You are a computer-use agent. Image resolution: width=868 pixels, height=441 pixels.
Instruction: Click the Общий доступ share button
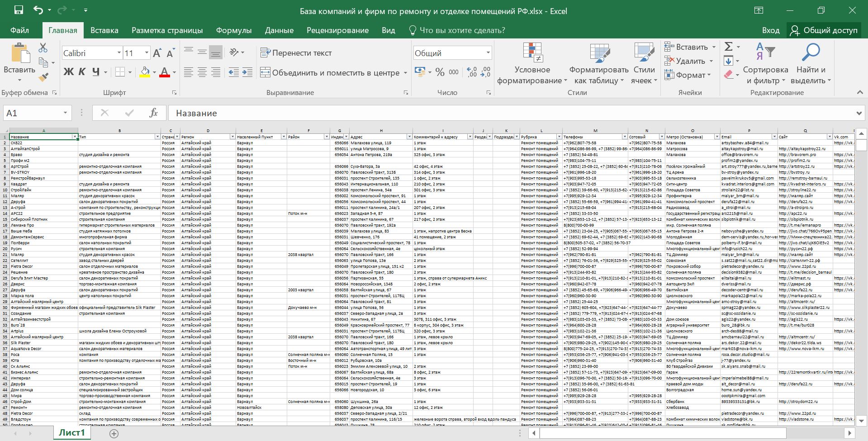(824, 30)
